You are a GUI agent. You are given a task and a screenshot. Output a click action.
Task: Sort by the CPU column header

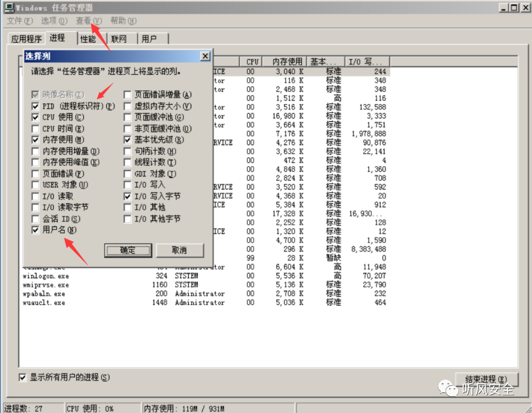[x=251, y=62]
